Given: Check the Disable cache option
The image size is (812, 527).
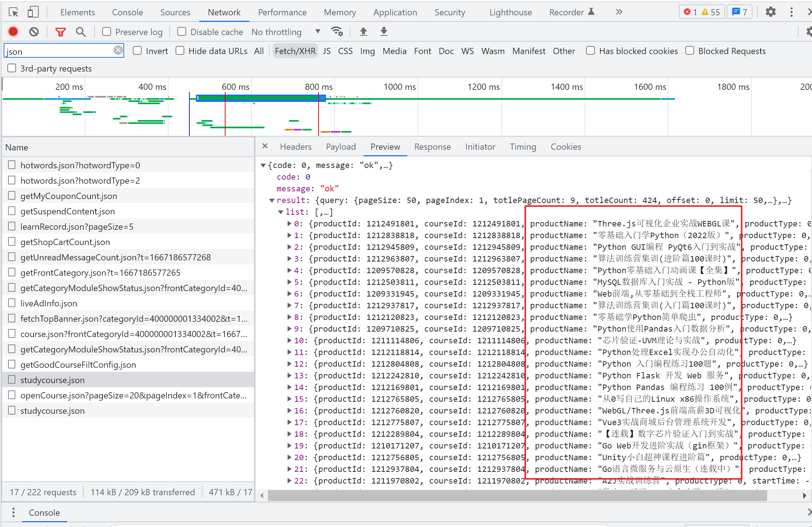Looking at the screenshot, I should point(182,32).
